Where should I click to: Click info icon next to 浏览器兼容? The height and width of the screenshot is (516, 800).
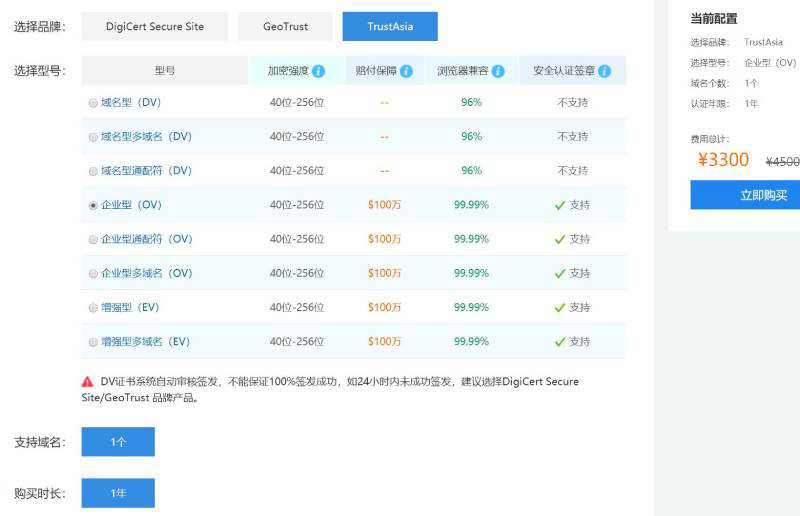pos(498,71)
